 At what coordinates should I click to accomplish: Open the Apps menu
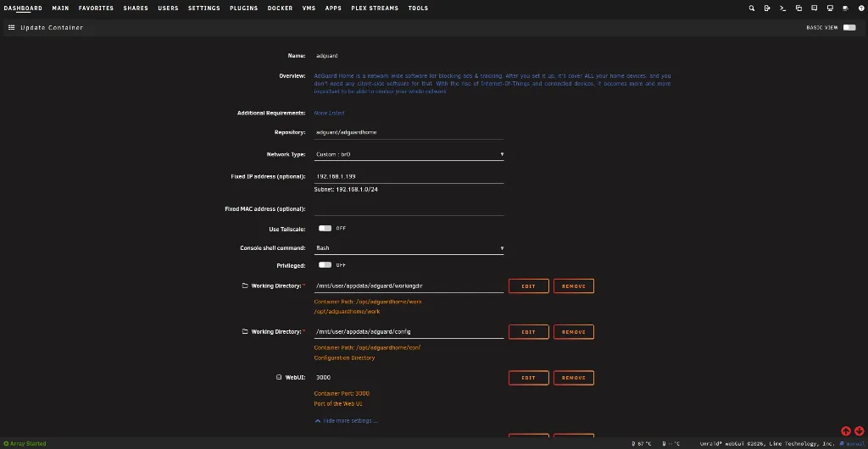pyautogui.click(x=333, y=8)
